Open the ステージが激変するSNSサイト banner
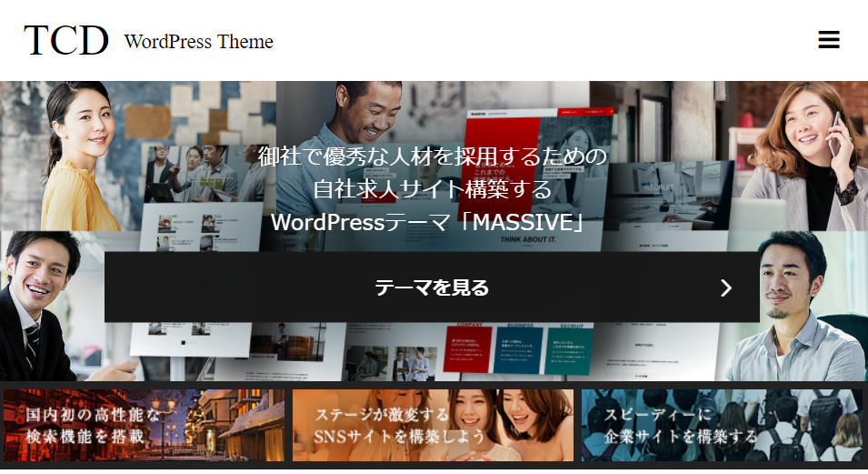868x474 pixels. 433,425
